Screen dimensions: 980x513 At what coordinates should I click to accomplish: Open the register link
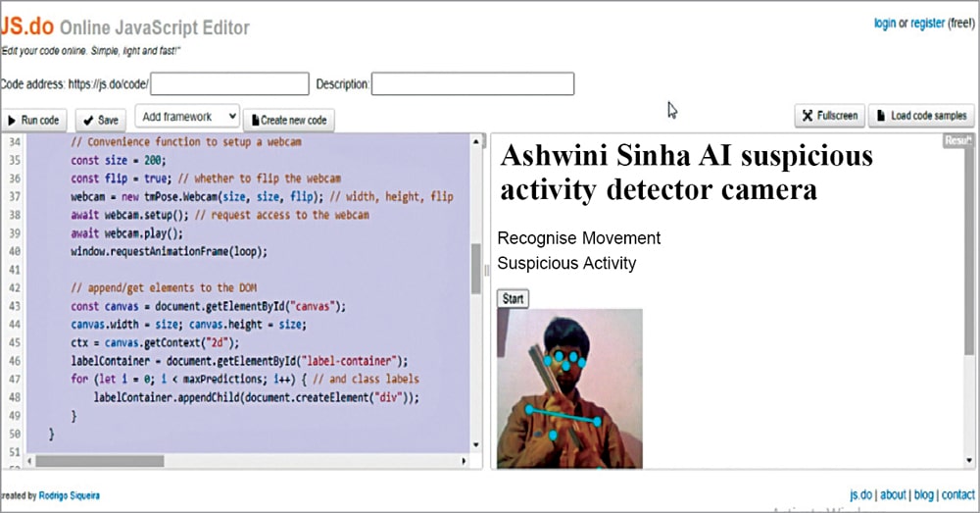click(x=927, y=24)
